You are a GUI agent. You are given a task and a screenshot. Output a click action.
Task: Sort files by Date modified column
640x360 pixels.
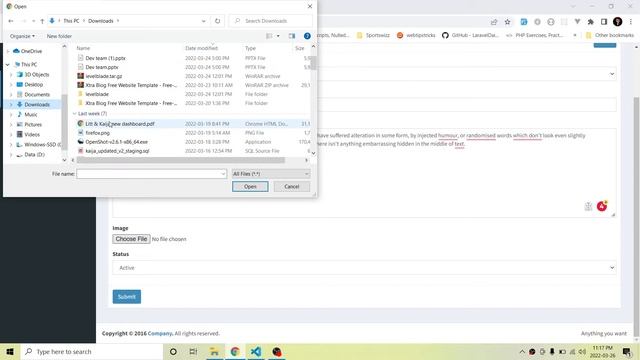point(201,48)
